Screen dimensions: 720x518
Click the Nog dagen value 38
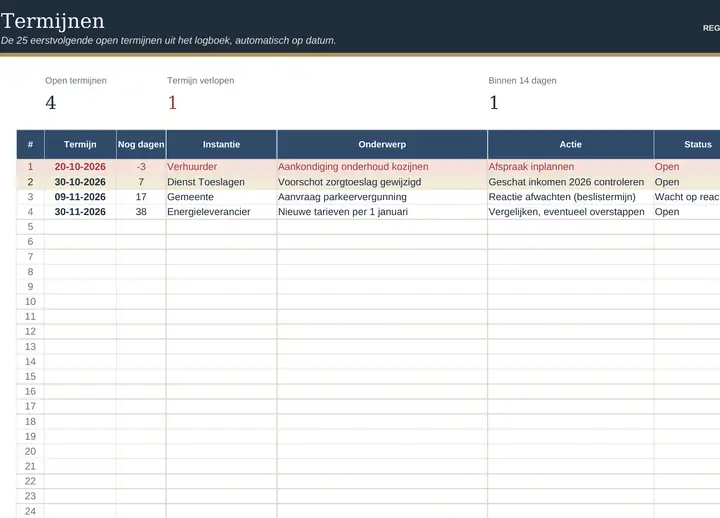point(141,212)
